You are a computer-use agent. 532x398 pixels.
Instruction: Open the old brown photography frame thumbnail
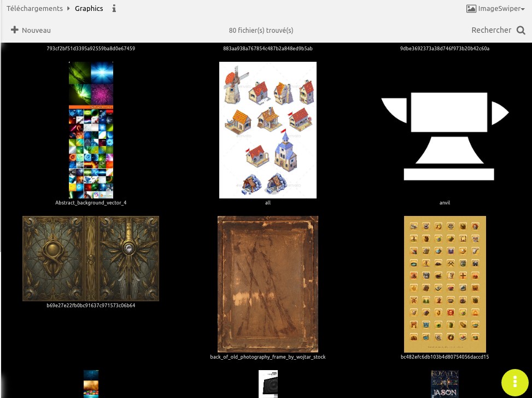[268, 284]
